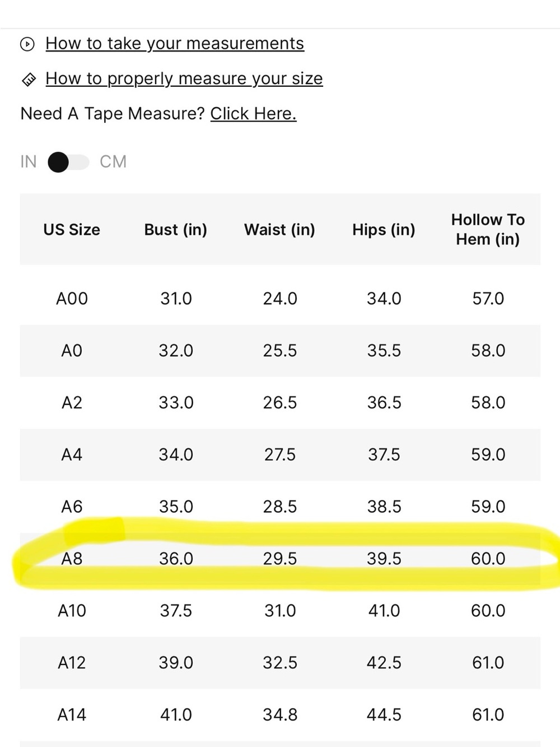Viewport: 560px width, 747px height.
Task: Select the CM unit label
Action: pyautogui.click(x=113, y=162)
